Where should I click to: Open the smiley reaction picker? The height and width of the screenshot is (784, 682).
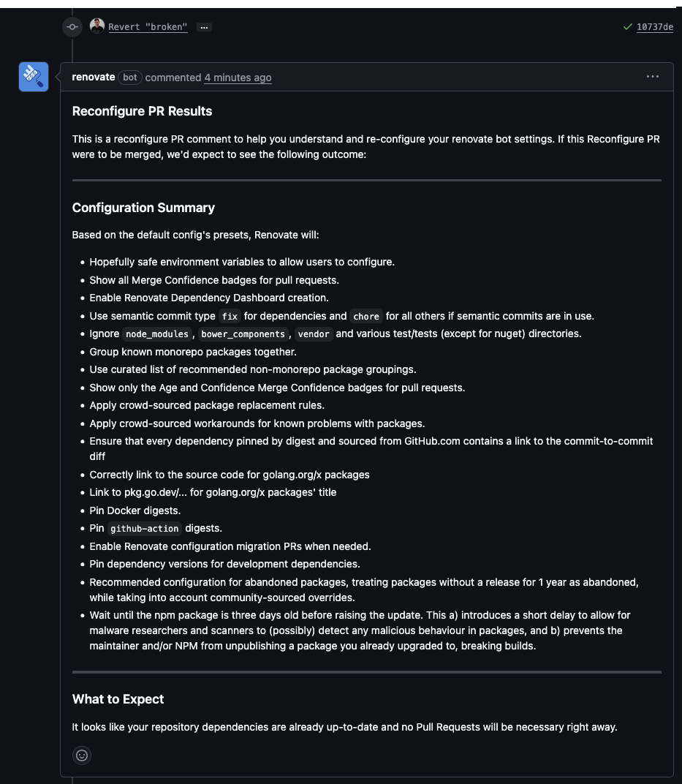click(x=81, y=755)
